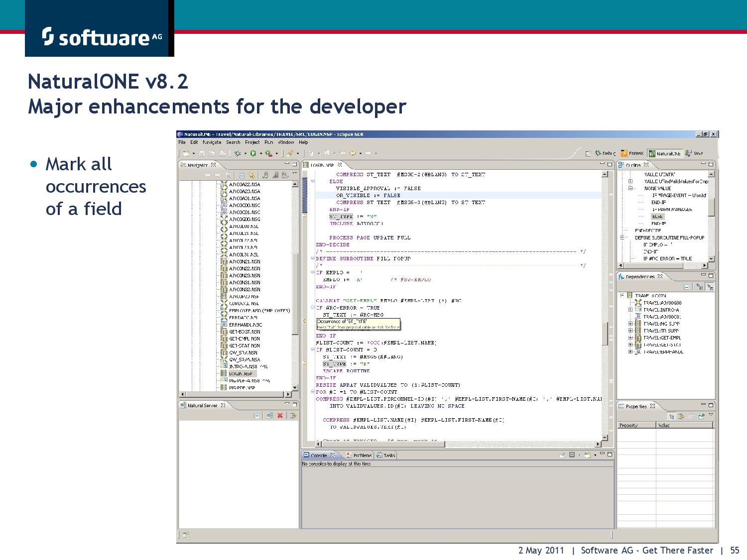
Task: Click the Outline view vertical scrollbar thumb
Action: pos(711,206)
